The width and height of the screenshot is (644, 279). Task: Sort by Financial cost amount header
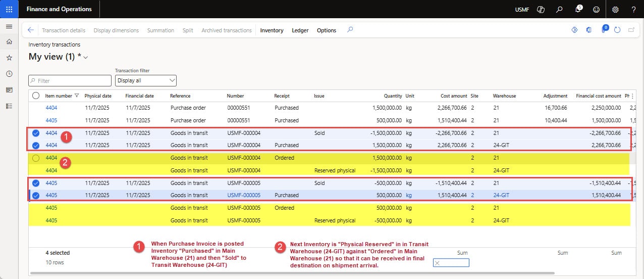coord(599,96)
